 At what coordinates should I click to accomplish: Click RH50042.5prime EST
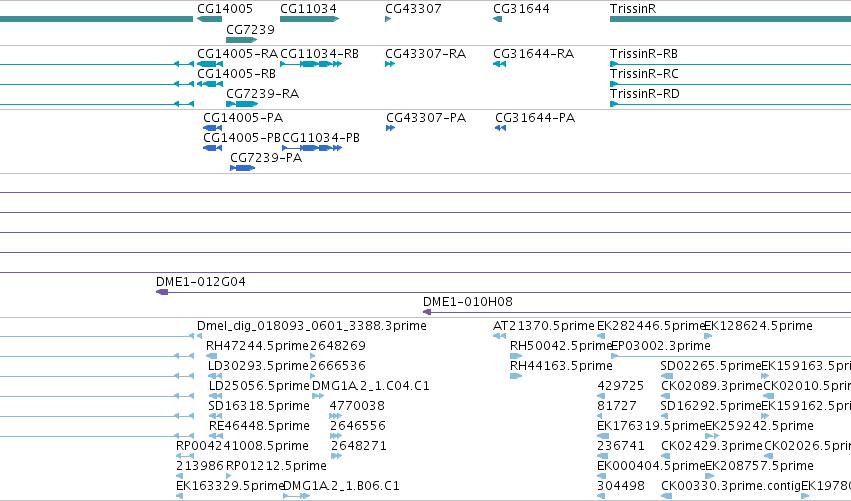561,346
